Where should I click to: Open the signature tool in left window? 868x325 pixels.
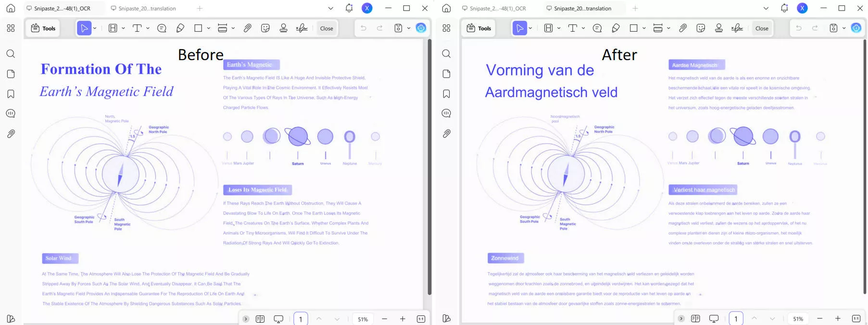(302, 28)
